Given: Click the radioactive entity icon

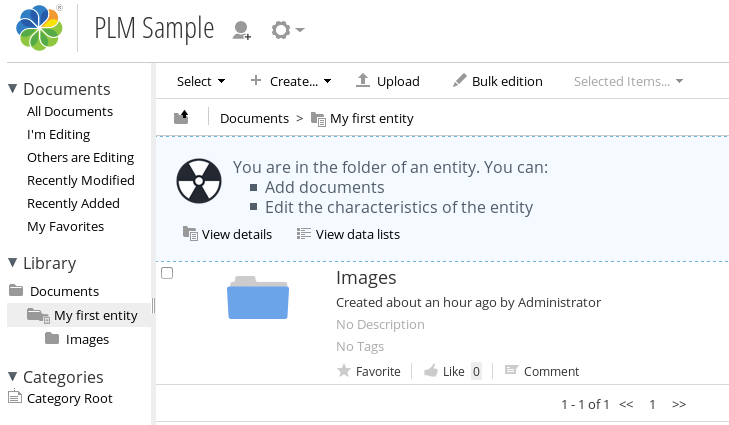Looking at the screenshot, I should pyautogui.click(x=199, y=181).
